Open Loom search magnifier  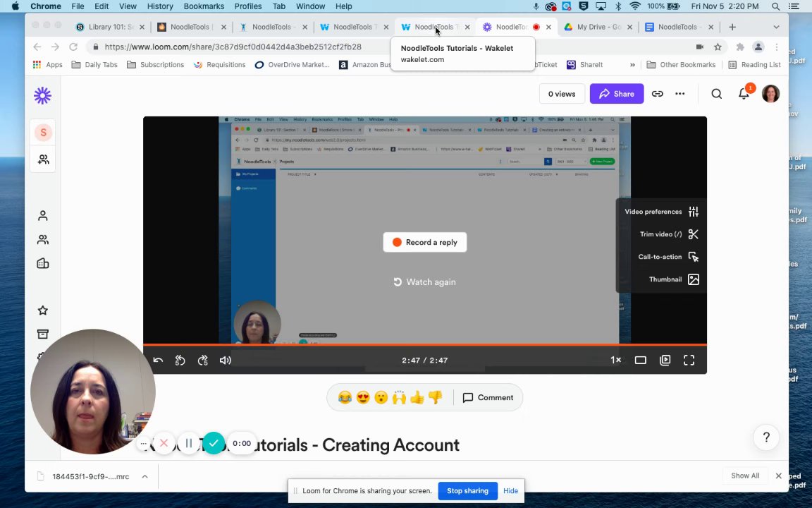pyautogui.click(x=717, y=94)
